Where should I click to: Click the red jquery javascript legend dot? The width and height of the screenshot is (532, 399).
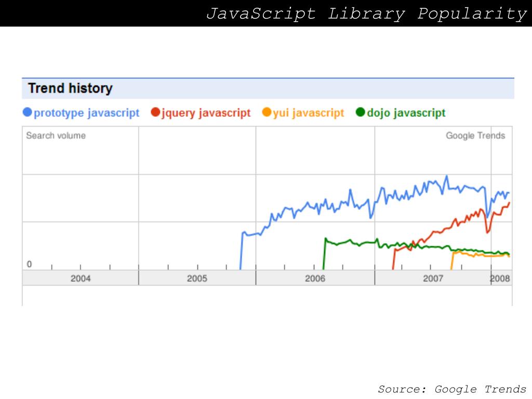(155, 112)
